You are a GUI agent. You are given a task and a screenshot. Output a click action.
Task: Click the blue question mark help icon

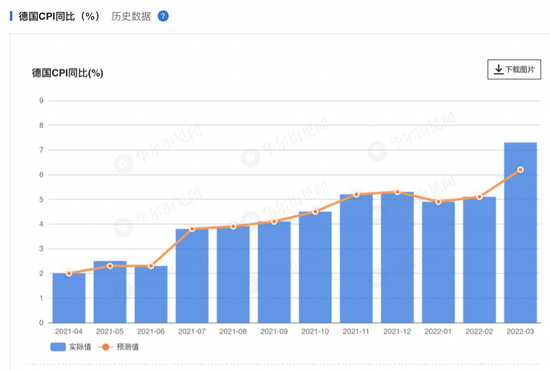pyautogui.click(x=163, y=16)
